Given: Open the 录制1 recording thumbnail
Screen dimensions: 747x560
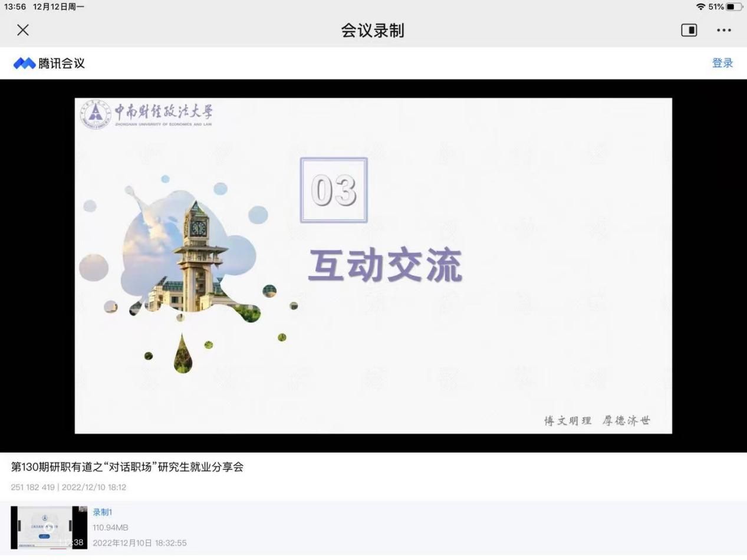Looking at the screenshot, I should [49, 527].
